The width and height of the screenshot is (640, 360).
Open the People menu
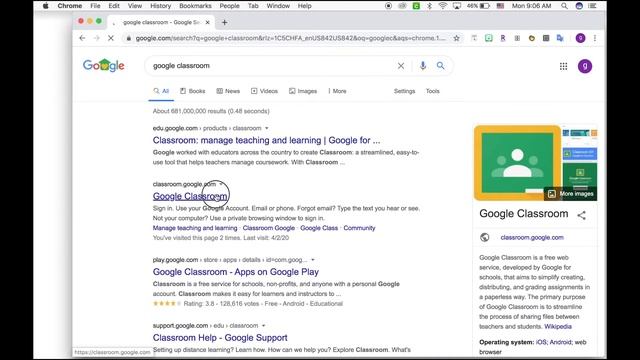[x=229, y=6]
